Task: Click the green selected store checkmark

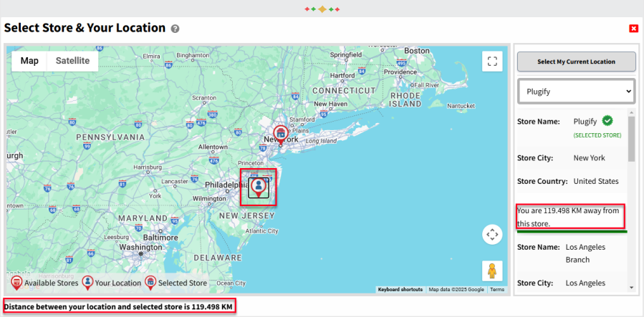Action: point(607,121)
